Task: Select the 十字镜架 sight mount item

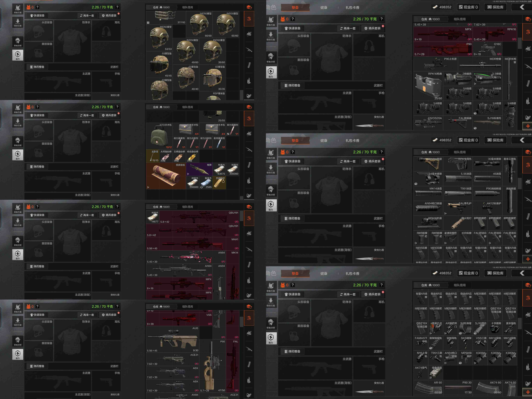Action: pos(495,328)
